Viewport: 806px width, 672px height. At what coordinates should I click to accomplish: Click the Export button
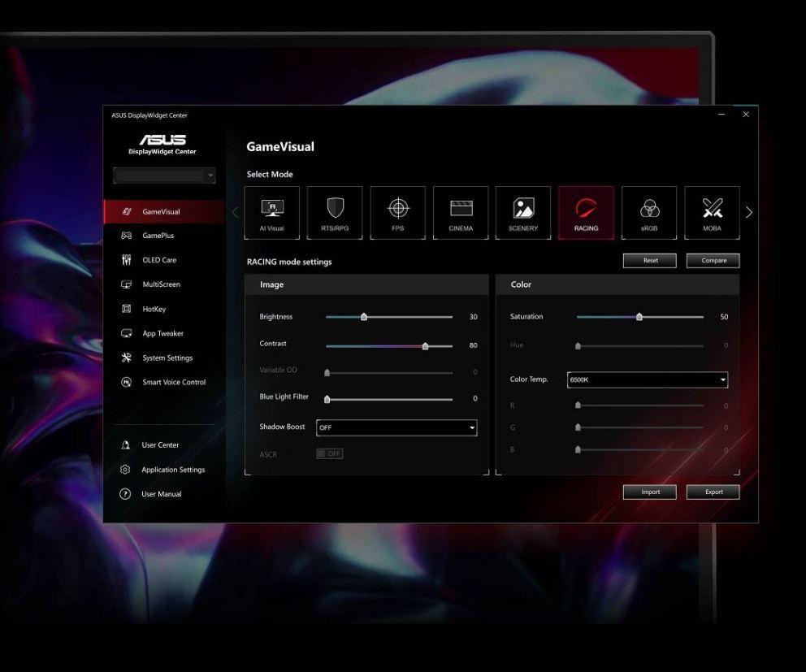point(713,492)
